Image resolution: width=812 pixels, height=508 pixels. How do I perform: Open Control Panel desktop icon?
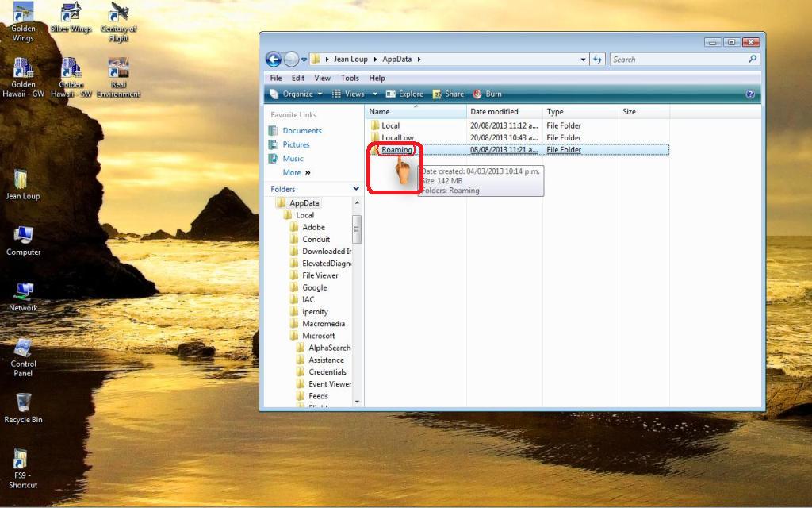click(x=23, y=358)
